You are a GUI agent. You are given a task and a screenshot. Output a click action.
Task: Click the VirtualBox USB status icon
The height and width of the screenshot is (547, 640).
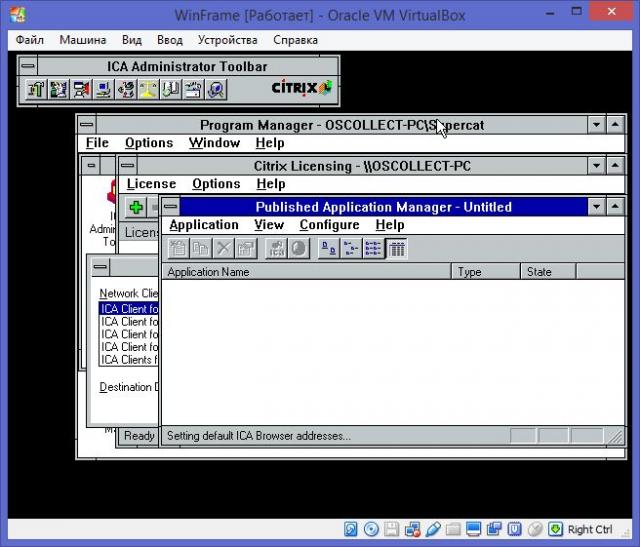tap(433, 529)
